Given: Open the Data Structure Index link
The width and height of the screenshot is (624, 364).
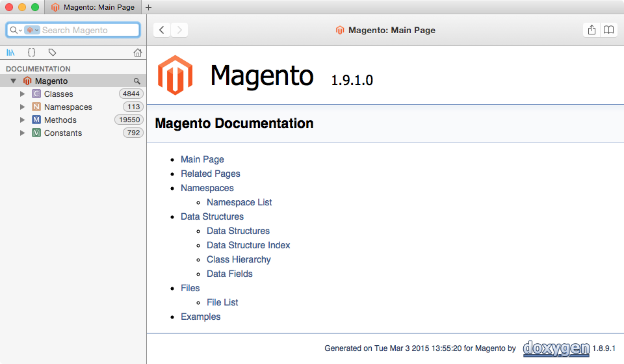Looking at the screenshot, I should click(248, 246).
